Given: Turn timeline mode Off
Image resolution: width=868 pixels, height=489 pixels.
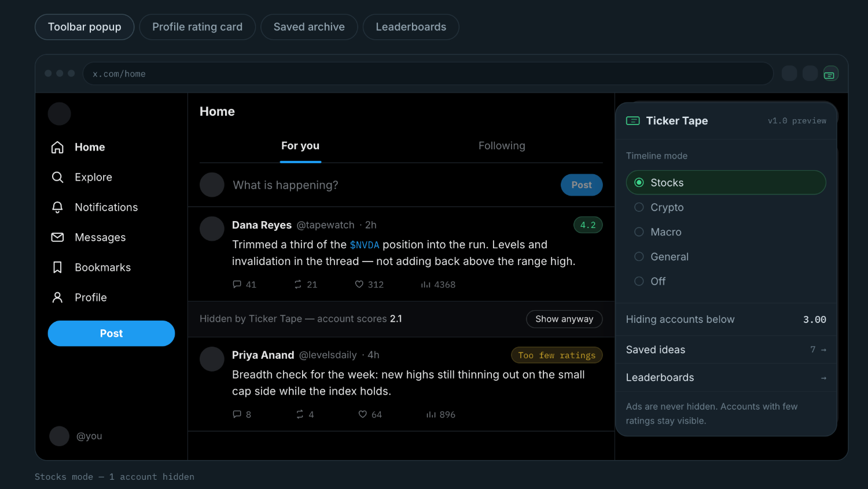Looking at the screenshot, I should tap(726, 281).
